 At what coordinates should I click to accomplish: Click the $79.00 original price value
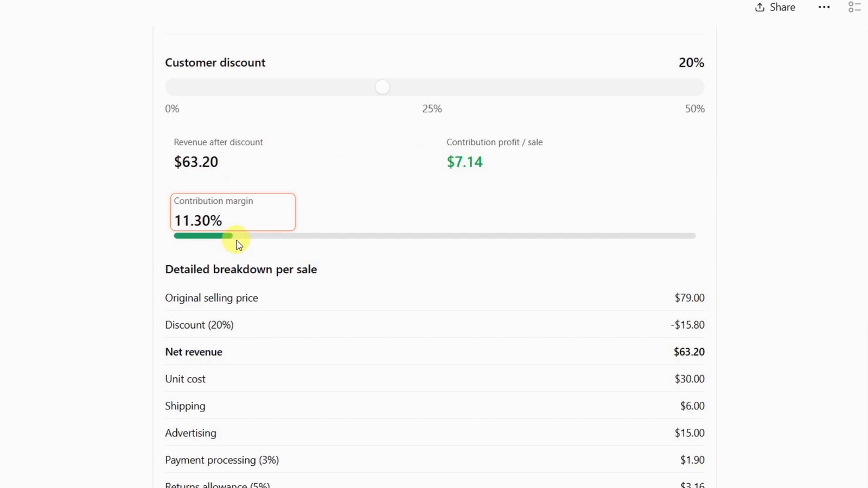(x=690, y=298)
